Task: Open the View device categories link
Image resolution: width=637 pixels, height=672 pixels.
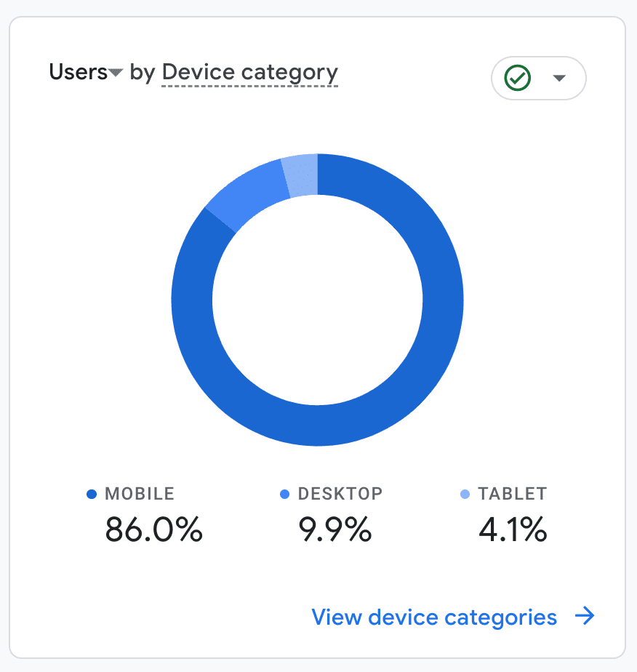Action: click(x=434, y=617)
